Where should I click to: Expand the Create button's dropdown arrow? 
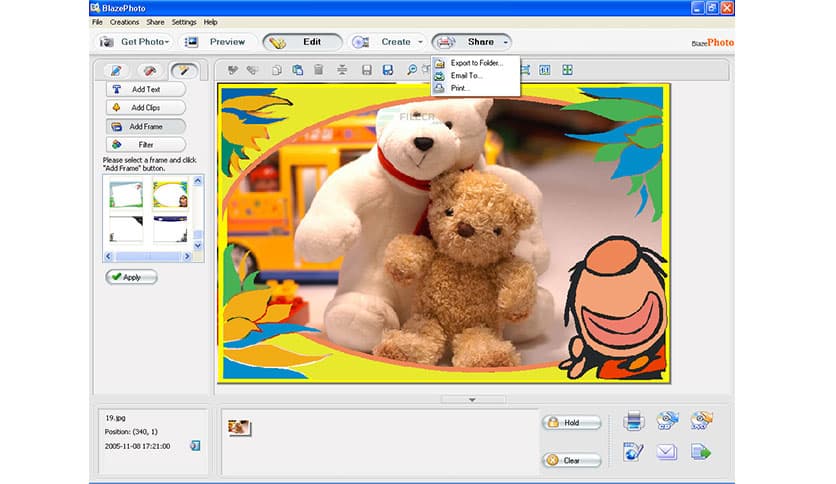[x=420, y=42]
